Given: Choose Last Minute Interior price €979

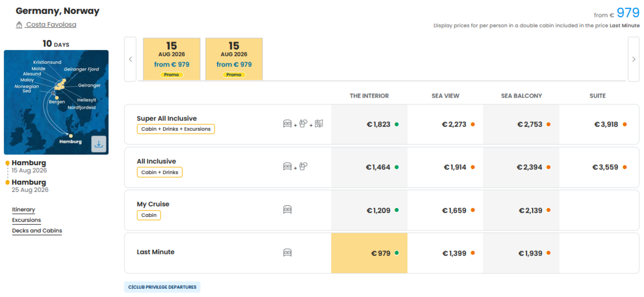Looking at the screenshot, I should point(369,253).
